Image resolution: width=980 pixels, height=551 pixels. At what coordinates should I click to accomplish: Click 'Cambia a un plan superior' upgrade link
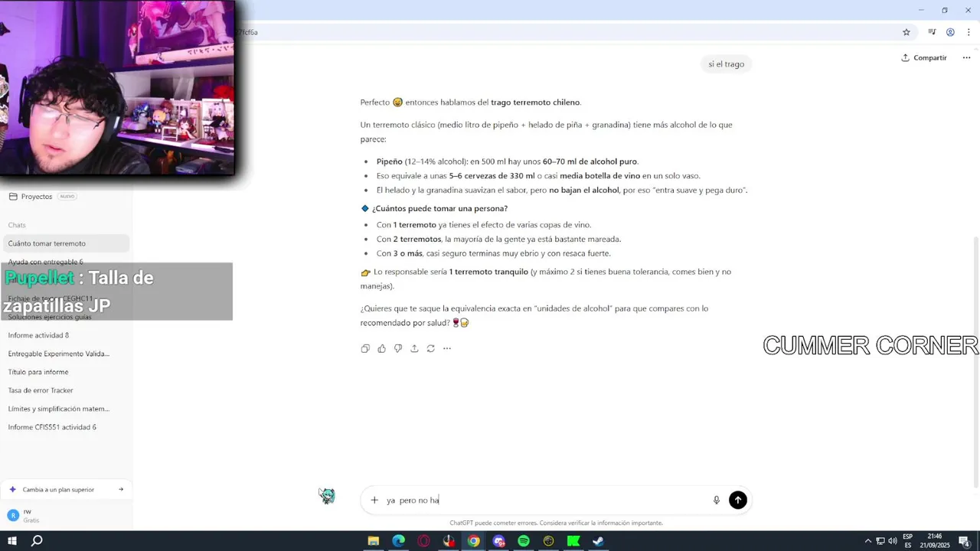(x=66, y=490)
